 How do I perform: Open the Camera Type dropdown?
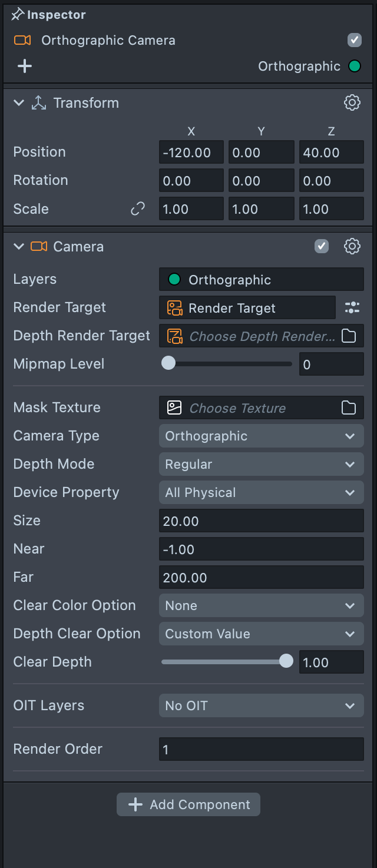pyautogui.click(x=261, y=436)
